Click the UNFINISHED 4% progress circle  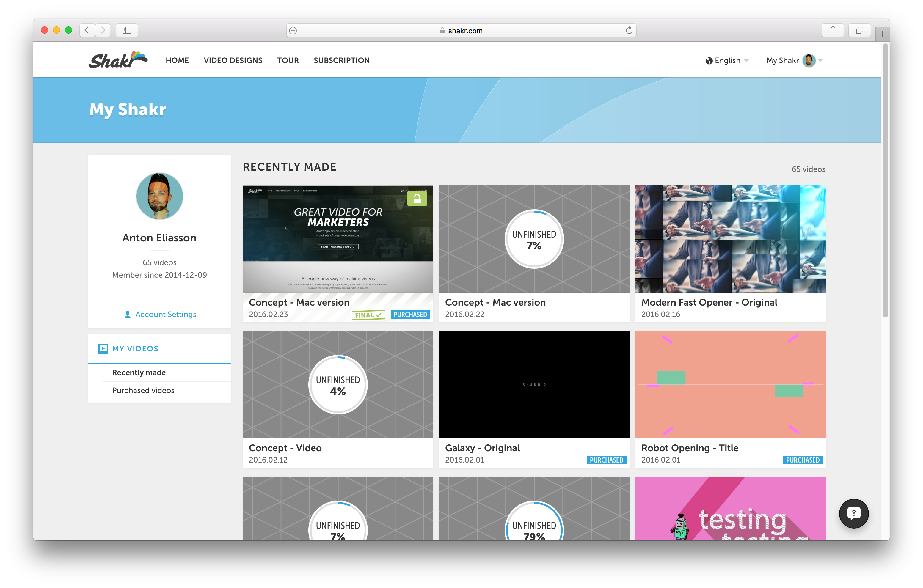(338, 385)
